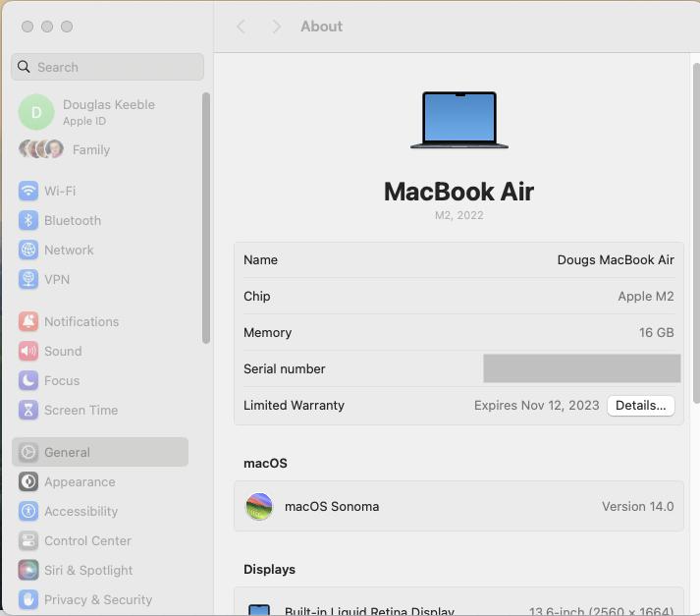Open the Accessibility icon
Screen dimensions: 700x616
28,511
